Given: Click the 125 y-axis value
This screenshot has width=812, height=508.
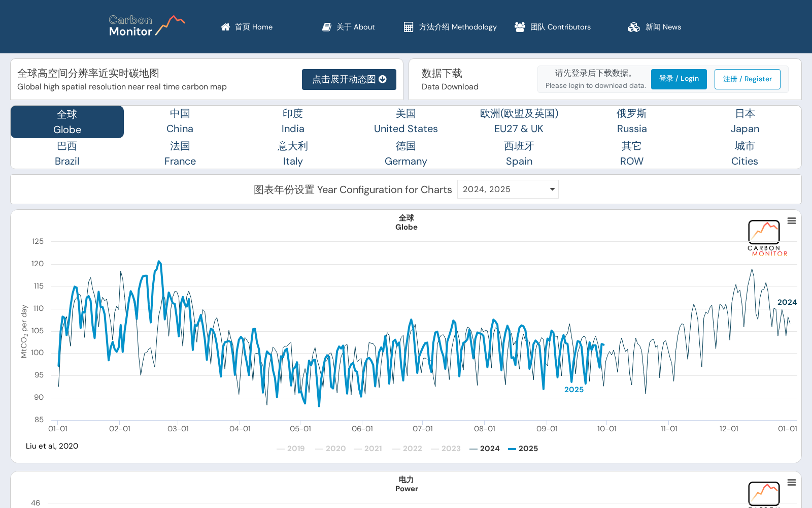Looking at the screenshot, I should (x=38, y=241).
